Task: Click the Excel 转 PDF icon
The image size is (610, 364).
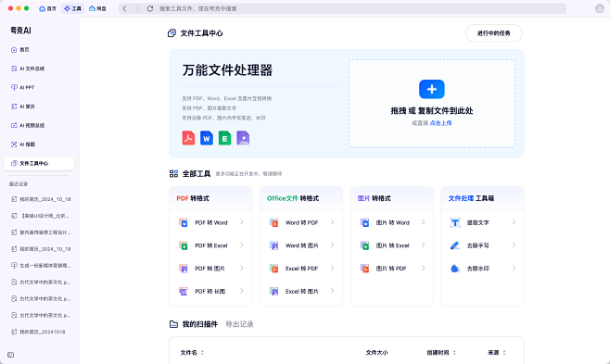Action: point(273,269)
